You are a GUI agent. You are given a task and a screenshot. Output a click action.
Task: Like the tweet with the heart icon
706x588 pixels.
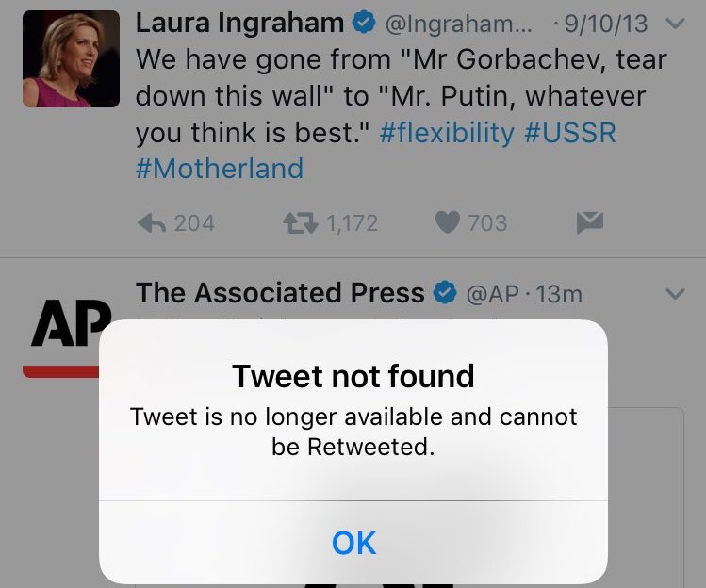pos(448,222)
